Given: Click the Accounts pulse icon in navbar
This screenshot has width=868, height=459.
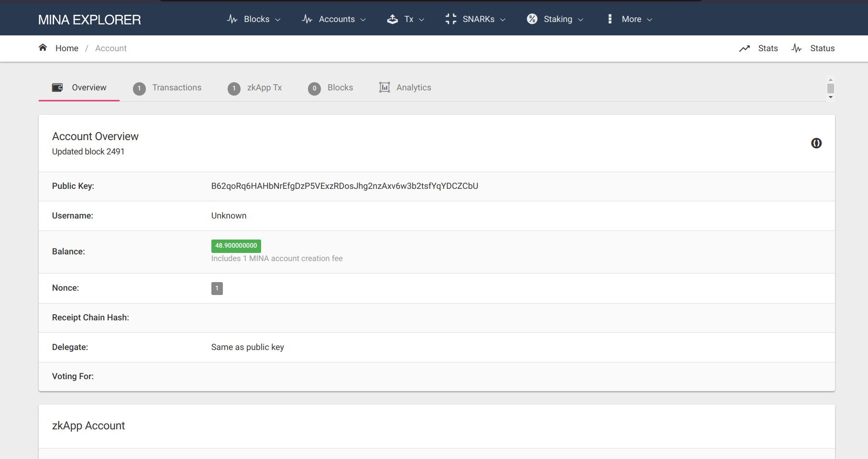Looking at the screenshot, I should click(x=307, y=19).
